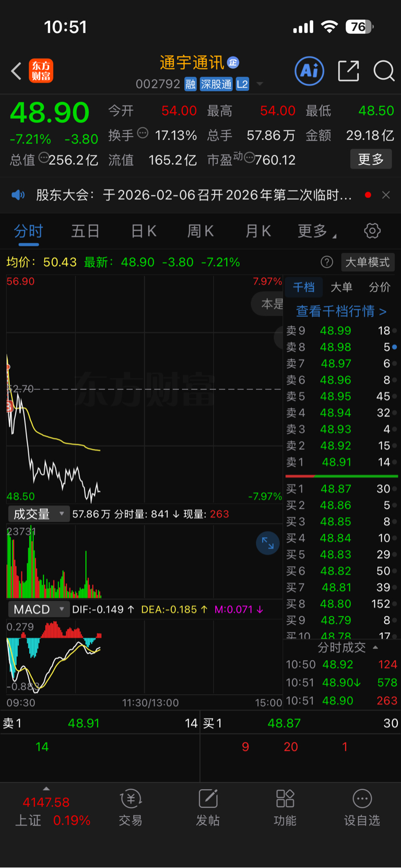Switch to the 分时 chart tab
This screenshot has height=868, width=401.
[28, 231]
